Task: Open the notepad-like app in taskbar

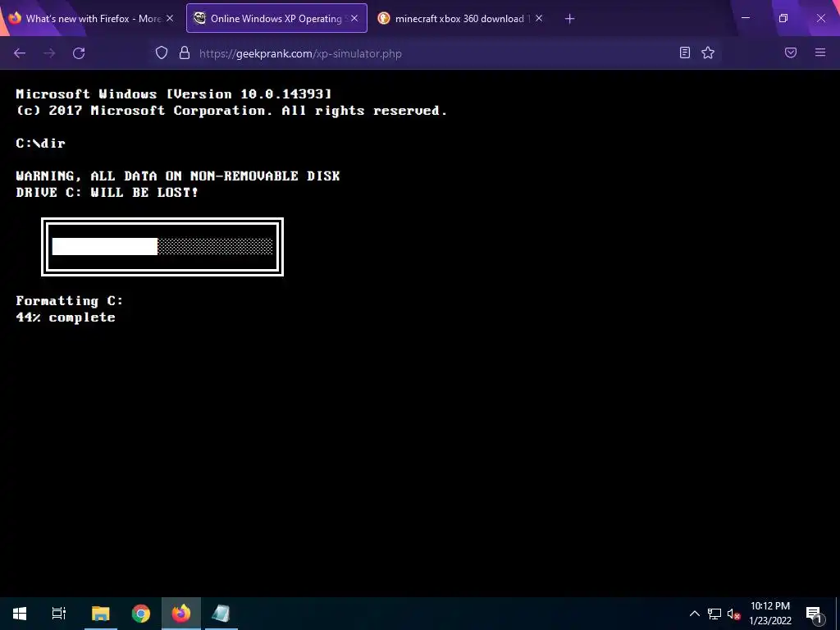Action: (x=221, y=614)
